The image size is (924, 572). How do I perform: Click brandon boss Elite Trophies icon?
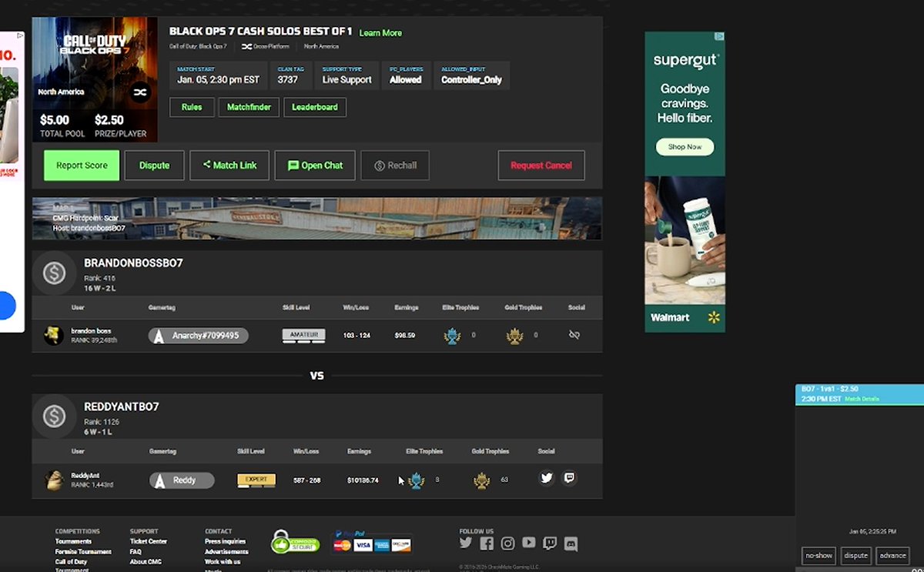(452, 336)
